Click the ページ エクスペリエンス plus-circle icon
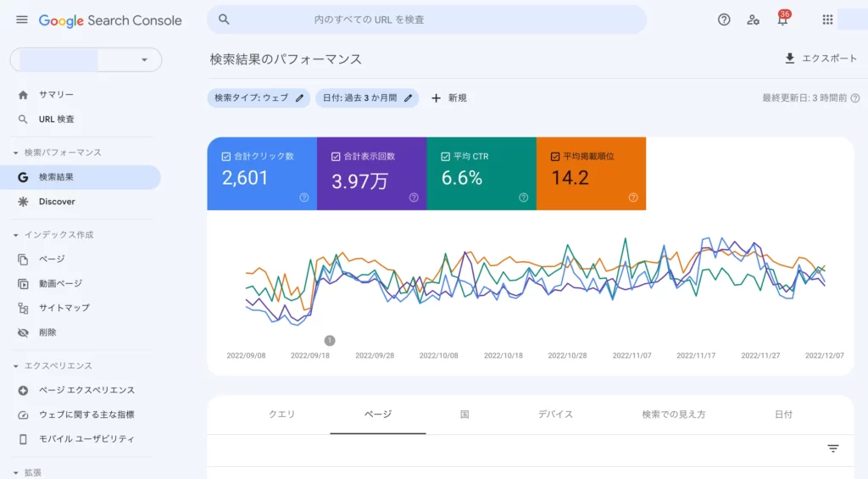This screenshot has width=868, height=479. point(23,390)
